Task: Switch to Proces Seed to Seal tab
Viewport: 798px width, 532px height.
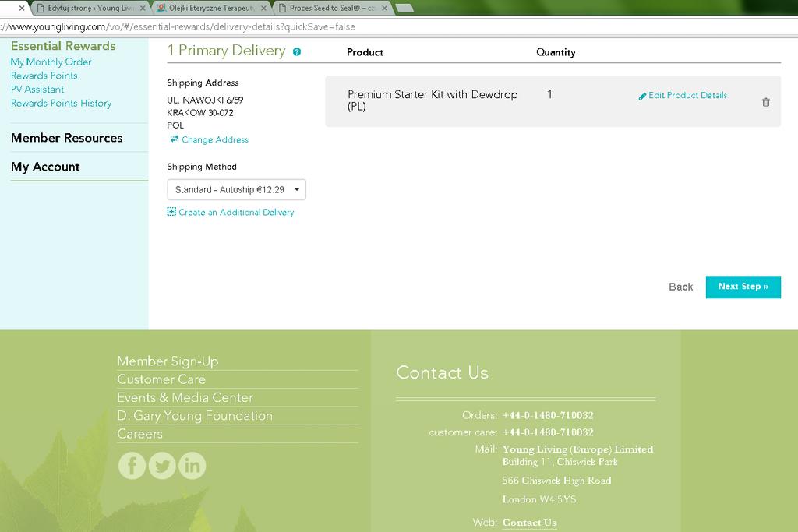Action: coord(332,8)
